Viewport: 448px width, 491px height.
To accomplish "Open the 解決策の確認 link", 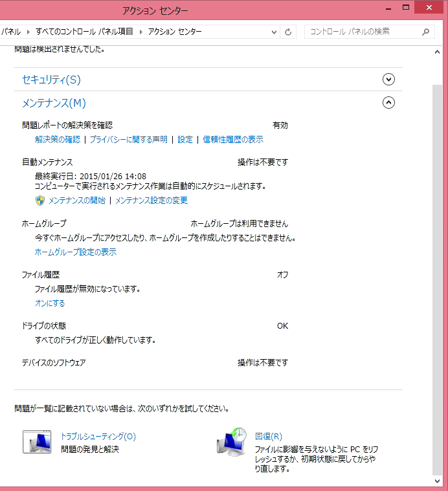I will 58,139.
